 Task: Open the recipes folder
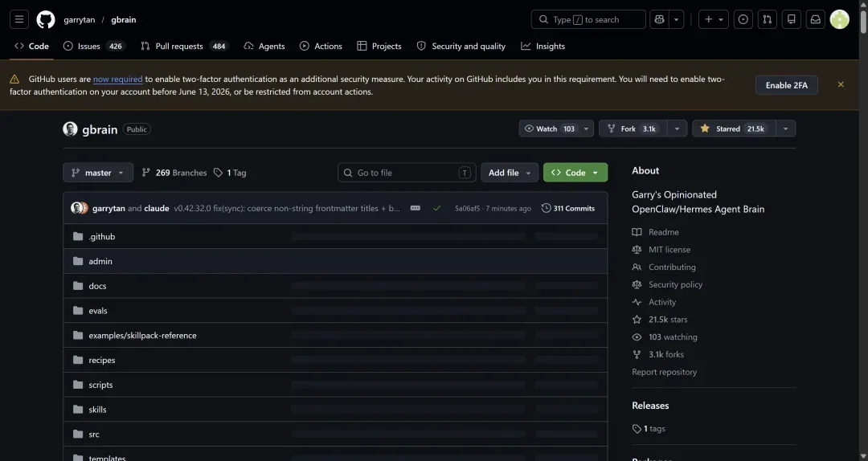pyautogui.click(x=102, y=360)
